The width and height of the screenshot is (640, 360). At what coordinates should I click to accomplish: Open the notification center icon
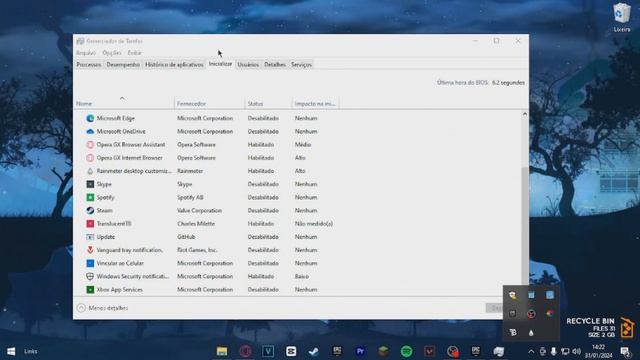pos(625,351)
